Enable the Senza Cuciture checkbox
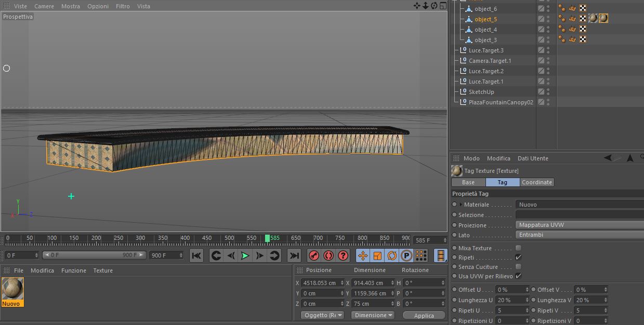This screenshot has width=644, height=325. coord(518,267)
